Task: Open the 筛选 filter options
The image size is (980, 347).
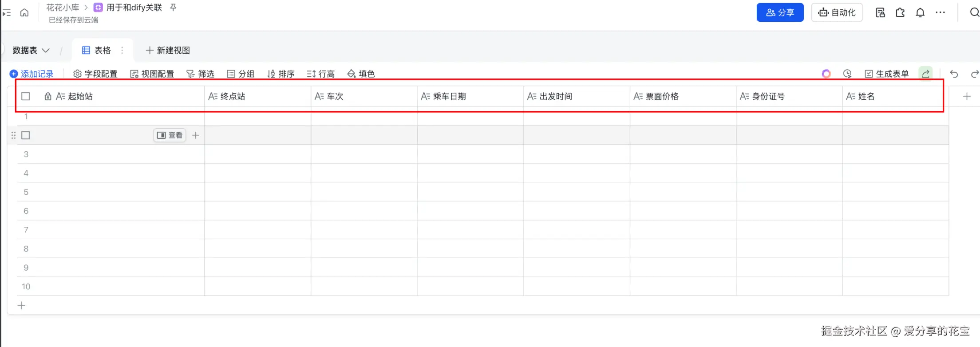Action: click(x=200, y=74)
